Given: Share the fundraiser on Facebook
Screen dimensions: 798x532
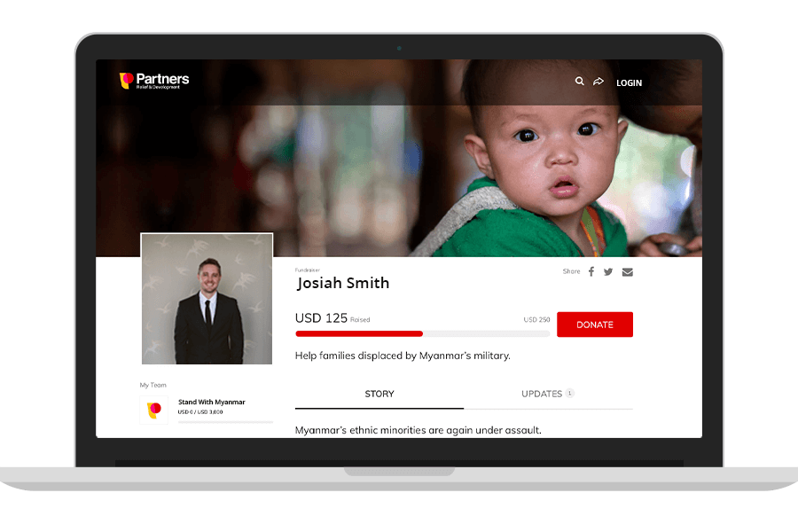Looking at the screenshot, I should [591, 272].
